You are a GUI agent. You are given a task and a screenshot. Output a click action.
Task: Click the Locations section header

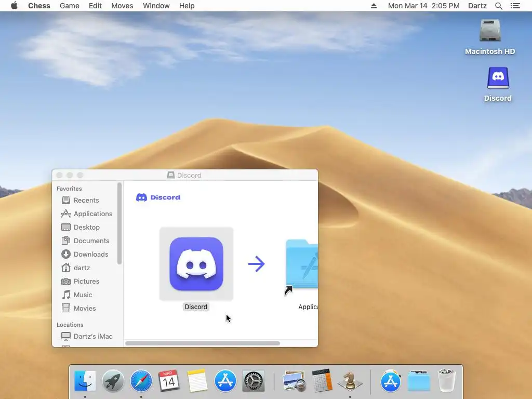coord(70,325)
